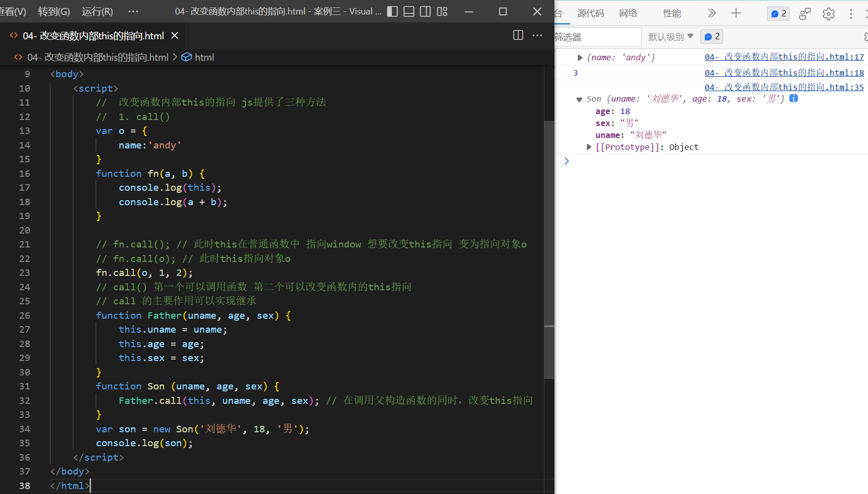Click the issues count beside log levels
868x494 pixels.
click(712, 36)
